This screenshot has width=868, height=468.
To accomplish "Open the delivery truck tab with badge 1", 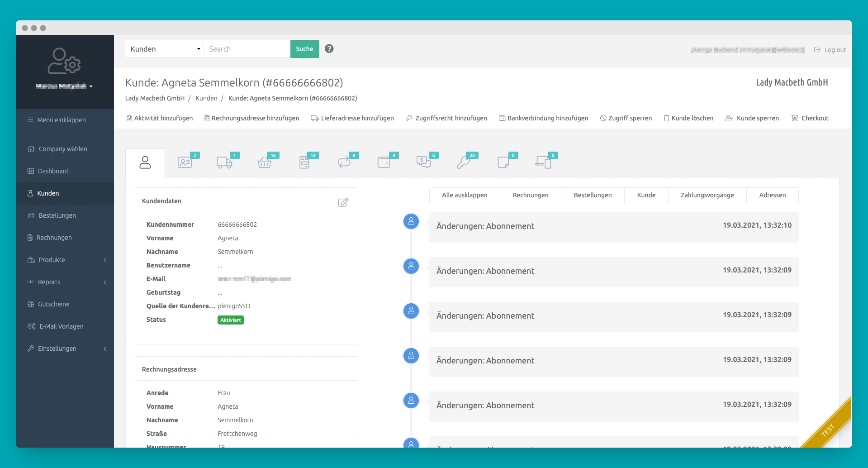I will [x=225, y=162].
